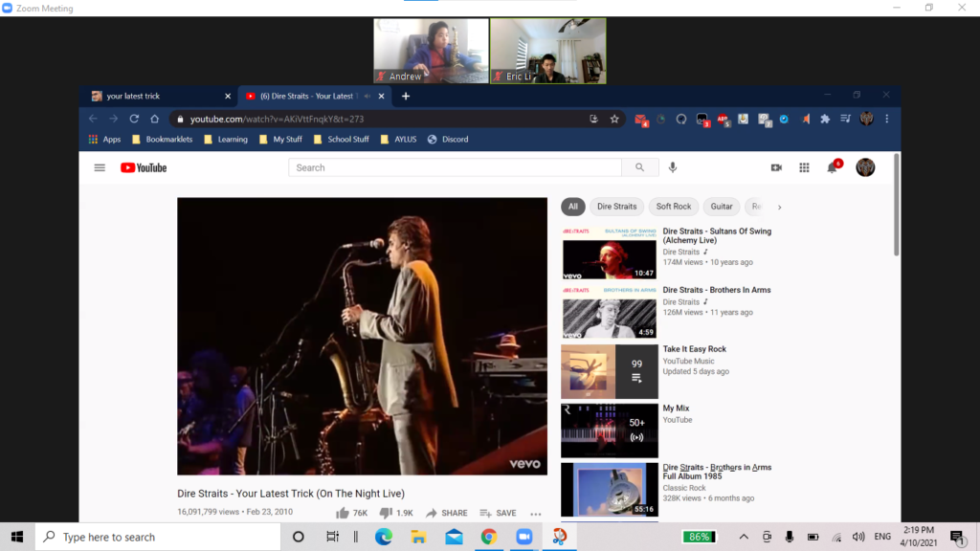Open the Gmail checker extension icon
This screenshot has width=980, height=551.
(640, 120)
